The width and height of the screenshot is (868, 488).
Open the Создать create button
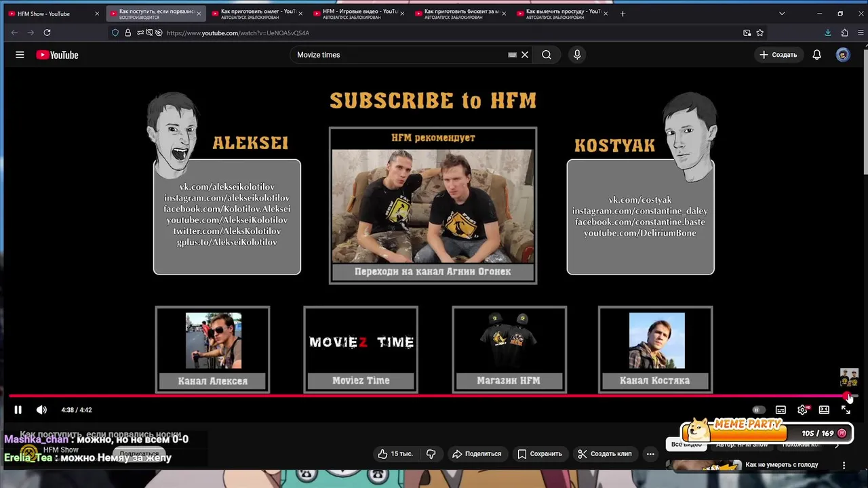778,55
